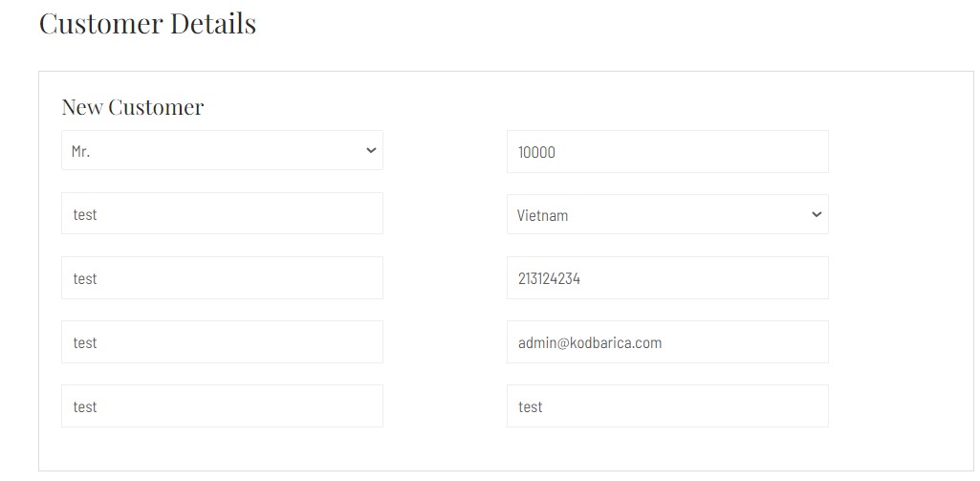
Task: Expand the Vietnam country dropdown
Action: point(667,214)
